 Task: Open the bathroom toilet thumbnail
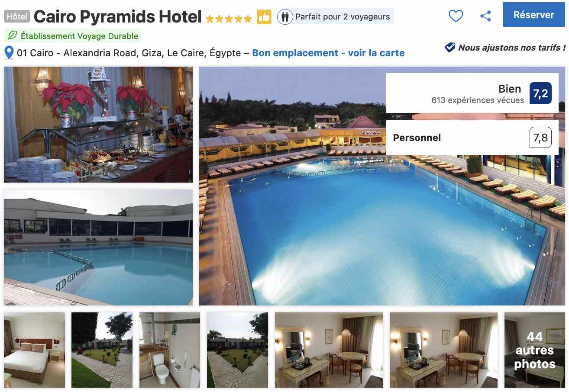click(x=170, y=350)
